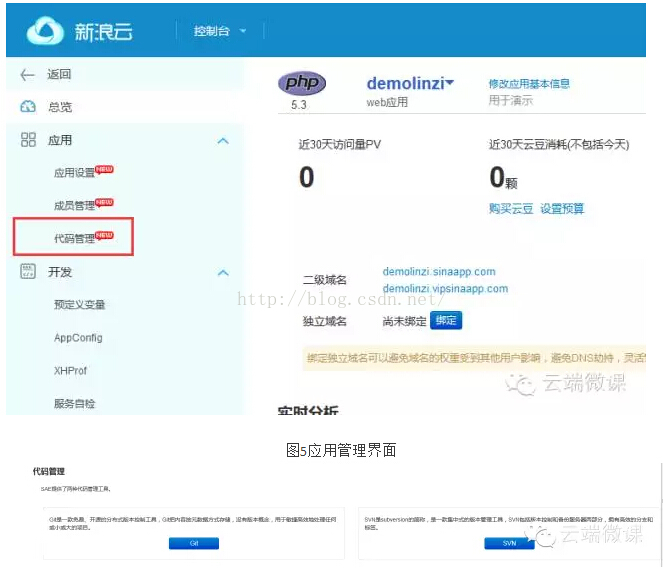Screen dimensions: 665x576
Task: Go back via the 返回 label
Action: (x=59, y=75)
